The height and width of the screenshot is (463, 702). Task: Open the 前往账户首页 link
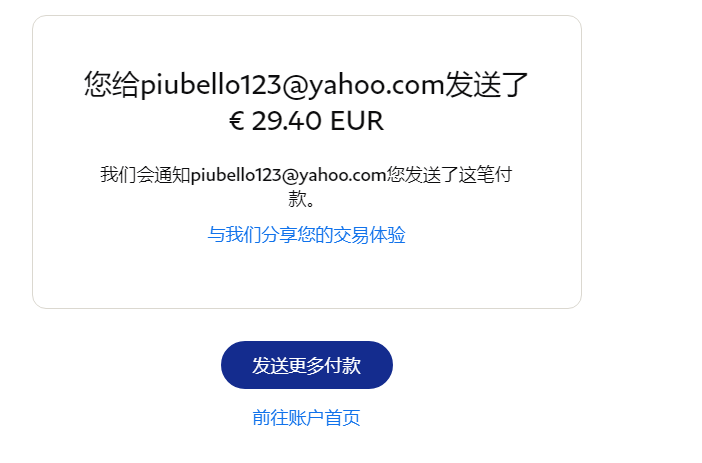pyautogui.click(x=307, y=417)
